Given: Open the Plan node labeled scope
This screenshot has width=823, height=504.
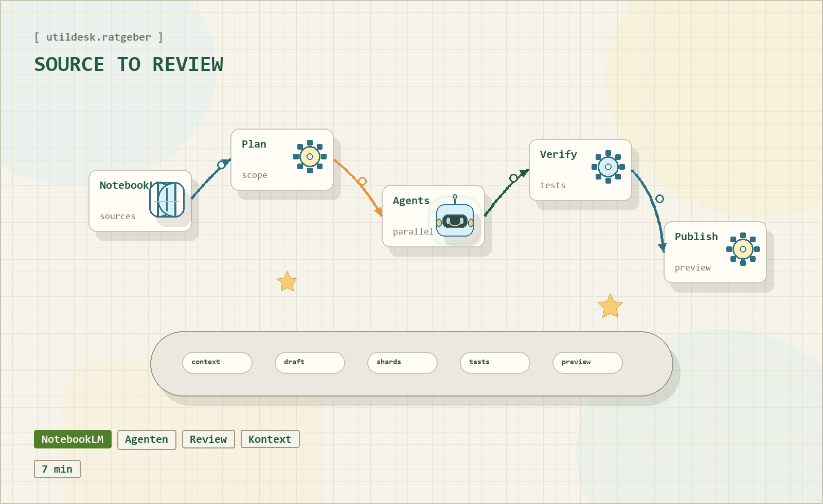Looking at the screenshot, I should 262,159.
